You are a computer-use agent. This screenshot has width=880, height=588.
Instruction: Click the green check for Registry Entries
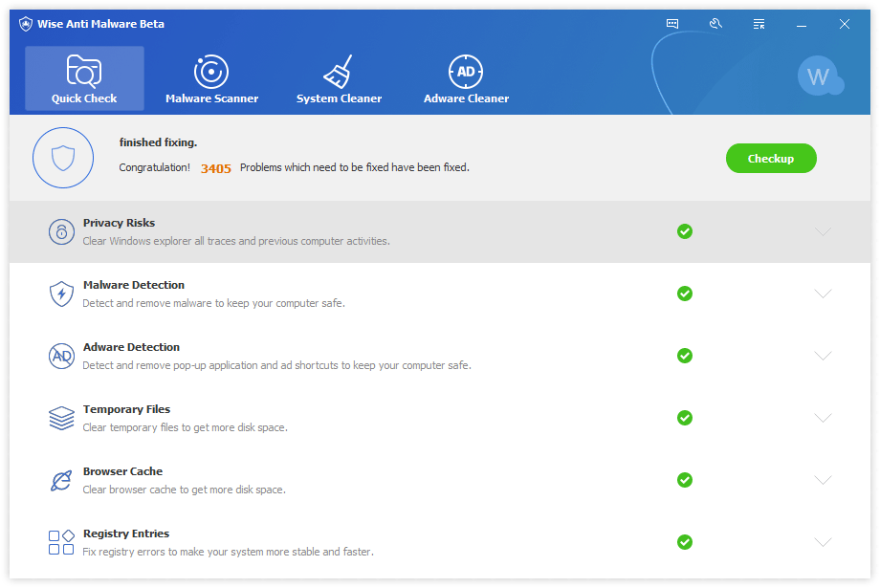tap(685, 542)
